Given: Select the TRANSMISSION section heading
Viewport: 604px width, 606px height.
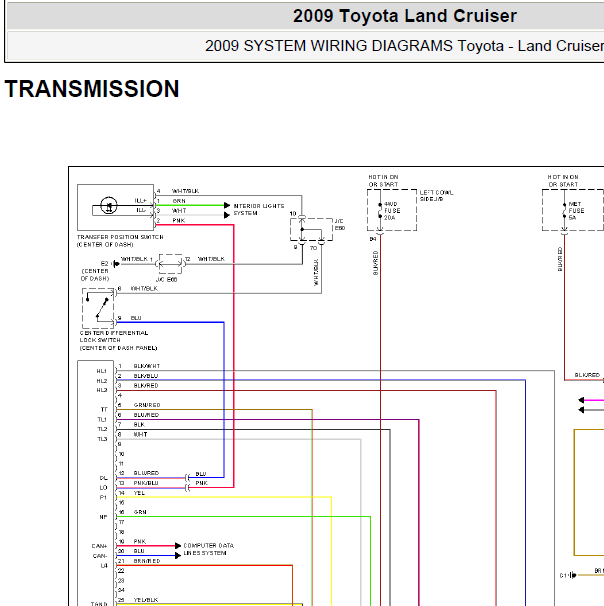Looking at the screenshot, I should [92, 89].
